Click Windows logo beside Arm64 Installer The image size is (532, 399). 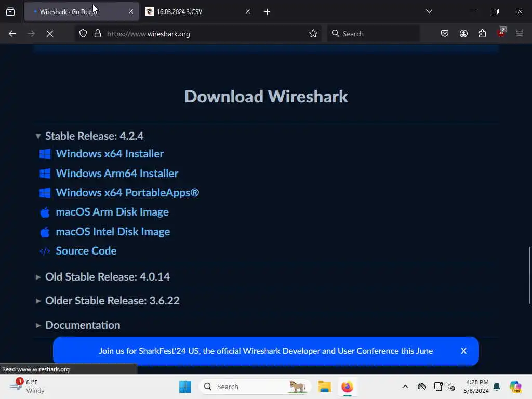(45, 174)
